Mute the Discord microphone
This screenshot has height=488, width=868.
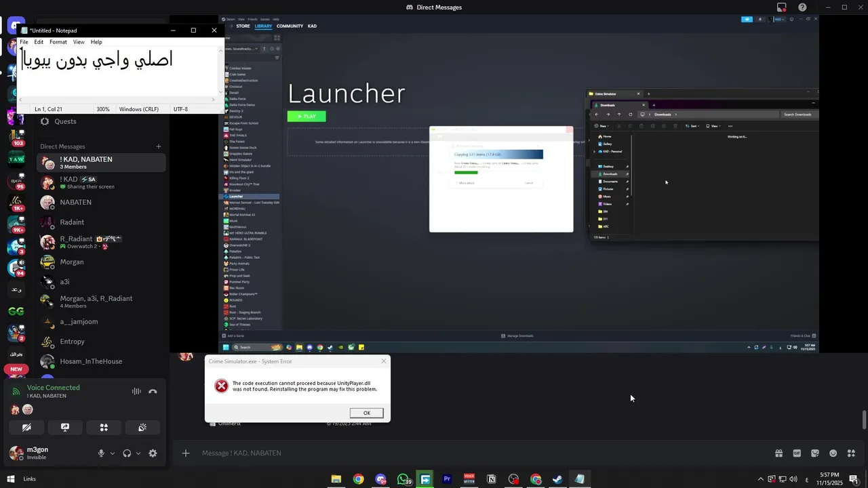point(101,453)
